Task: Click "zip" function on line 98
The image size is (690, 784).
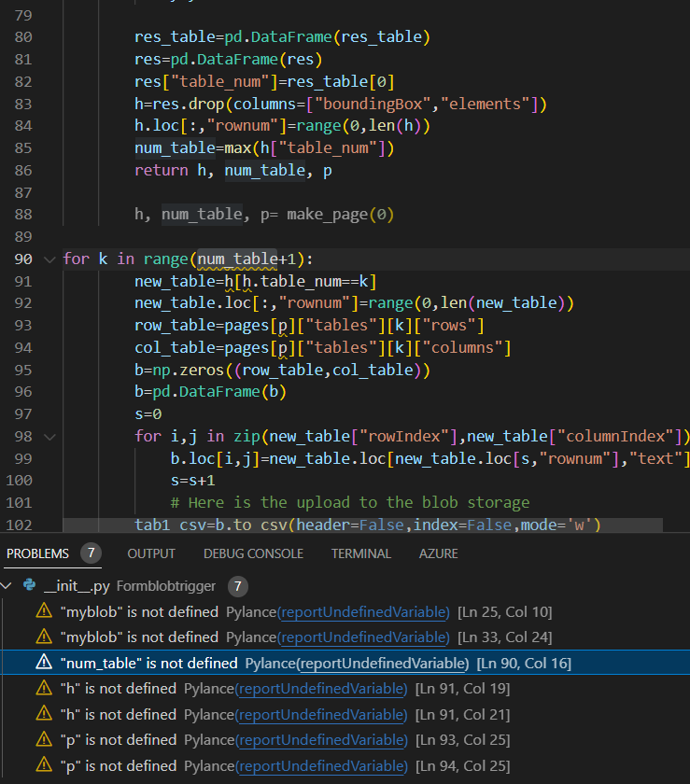Action: click(x=246, y=437)
